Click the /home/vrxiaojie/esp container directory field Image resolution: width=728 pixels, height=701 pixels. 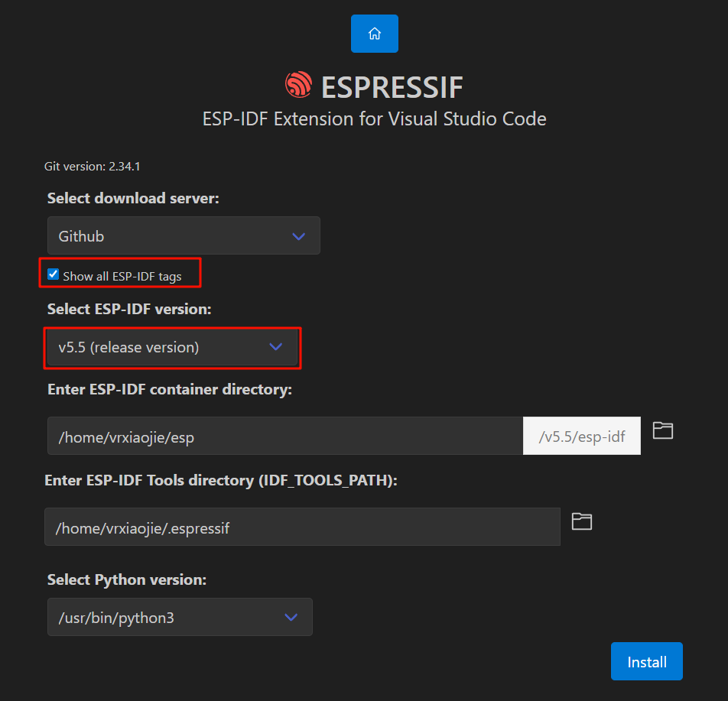(x=284, y=437)
